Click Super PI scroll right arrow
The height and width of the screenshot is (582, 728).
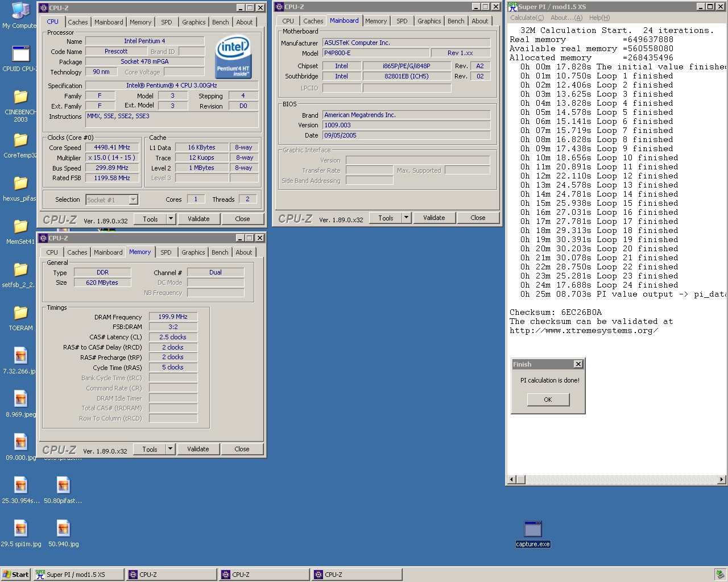722,480
